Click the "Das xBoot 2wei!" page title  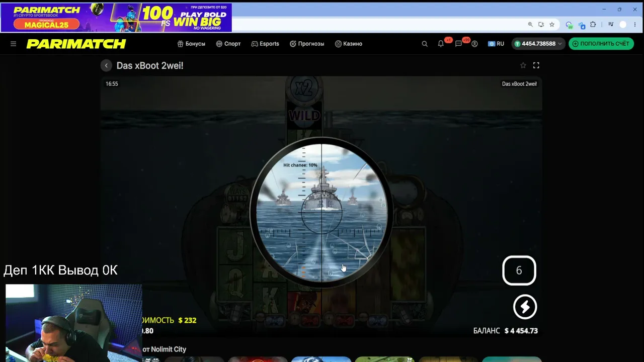pyautogui.click(x=150, y=66)
